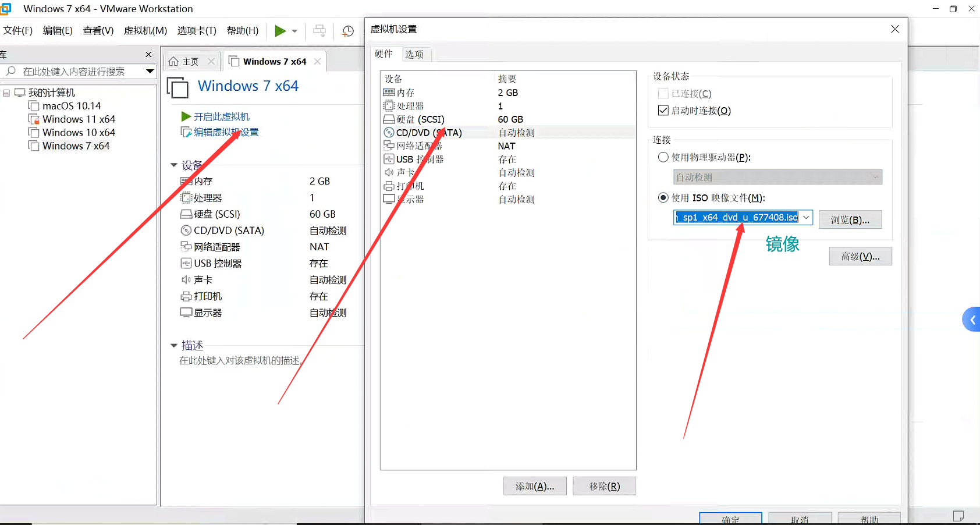Click the 高级(V)... advanced button
980x525 pixels.
pyautogui.click(x=861, y=256)
